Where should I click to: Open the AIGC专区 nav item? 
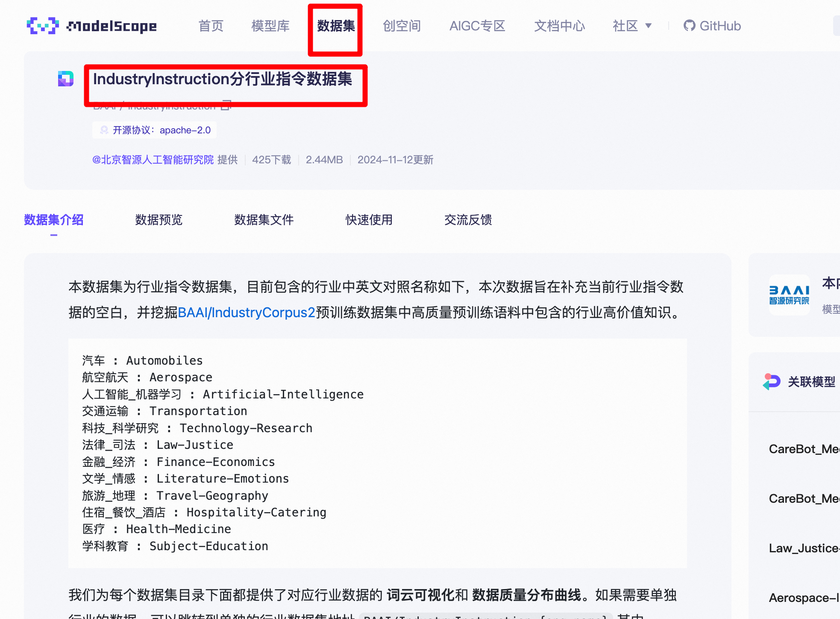(x=477, y=26)
